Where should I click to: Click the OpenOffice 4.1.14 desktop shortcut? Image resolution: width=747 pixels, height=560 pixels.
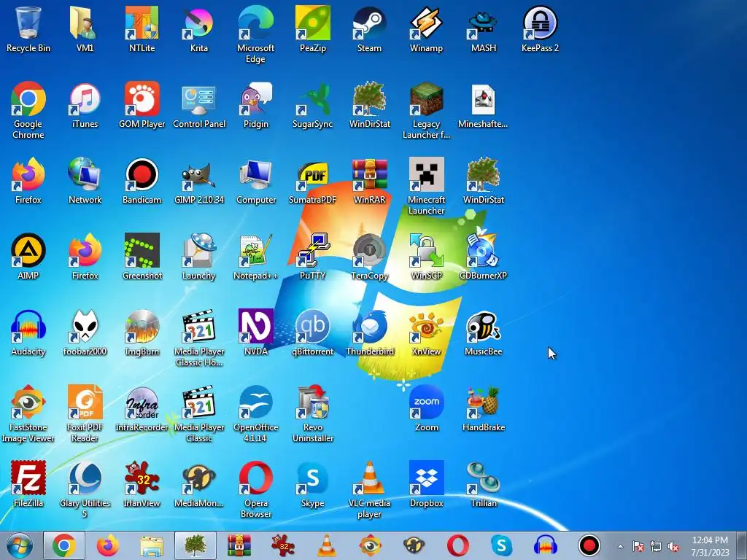pyautogui.click(x=255, y=413)
